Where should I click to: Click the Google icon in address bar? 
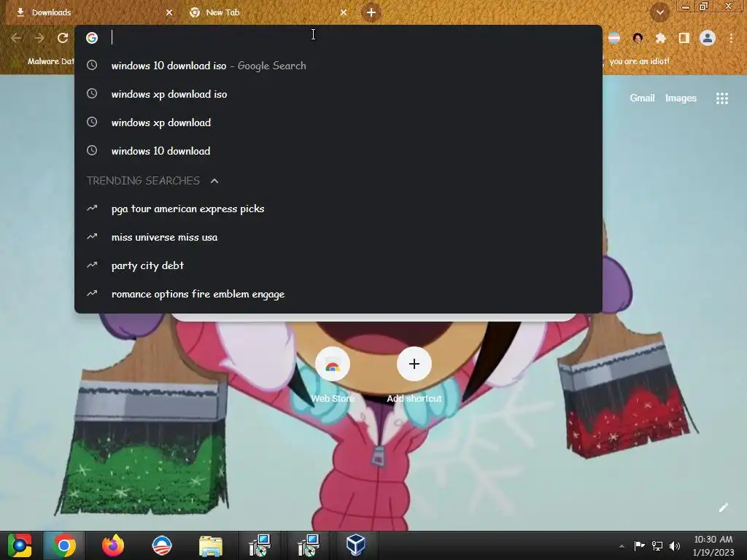(x=92, y=38)
